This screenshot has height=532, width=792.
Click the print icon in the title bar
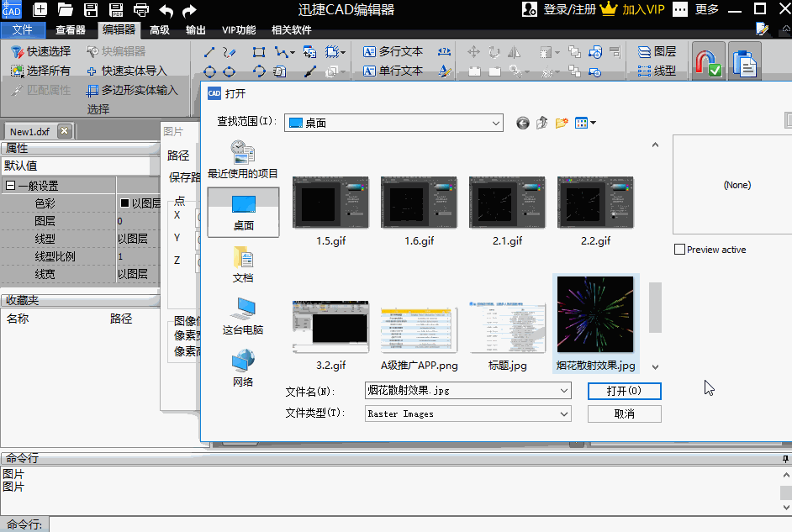141,10
